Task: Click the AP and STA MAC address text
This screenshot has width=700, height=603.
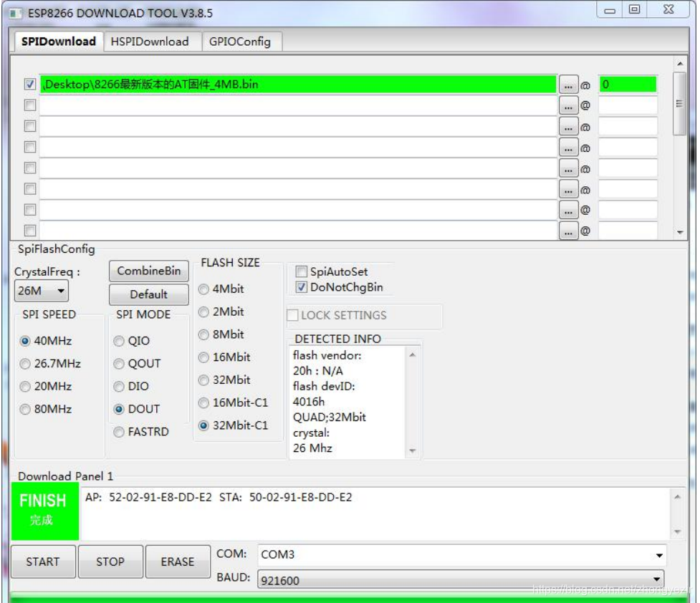Action: pos(219,497)
